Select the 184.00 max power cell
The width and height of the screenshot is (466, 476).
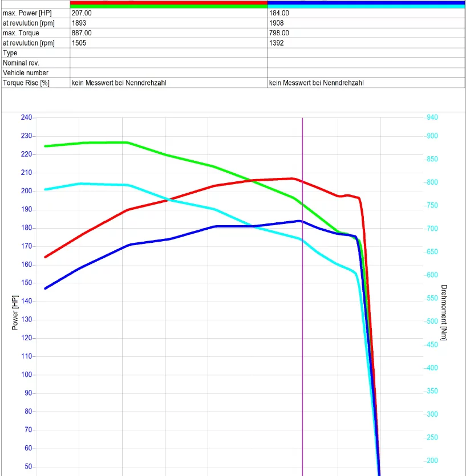click(279, 13)
